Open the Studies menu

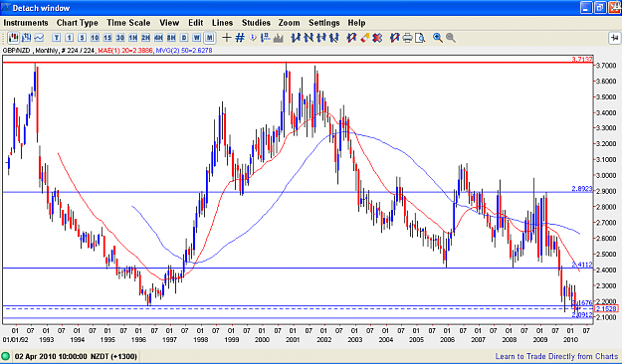click(256, 23)
